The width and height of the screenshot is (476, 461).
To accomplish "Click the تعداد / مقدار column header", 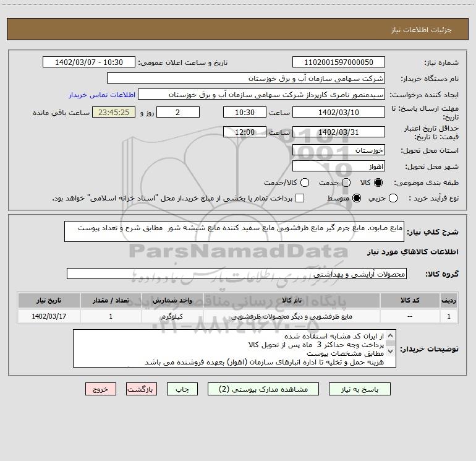I will pos(111,300).
